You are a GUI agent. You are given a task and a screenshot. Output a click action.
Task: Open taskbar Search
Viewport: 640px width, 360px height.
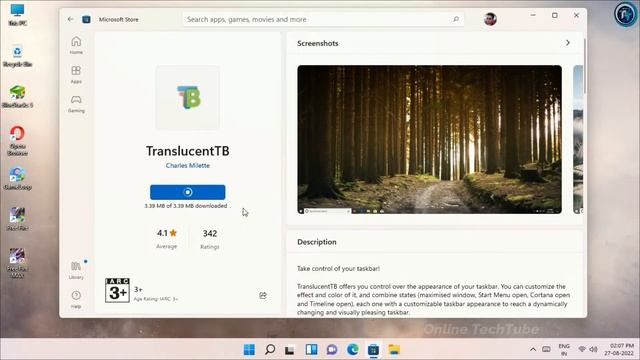(270, 349)
